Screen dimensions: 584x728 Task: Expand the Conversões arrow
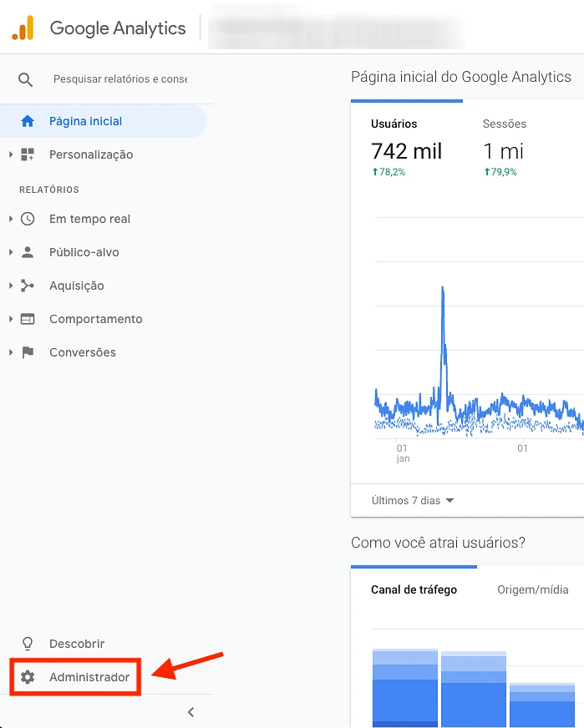coord(11,352)
